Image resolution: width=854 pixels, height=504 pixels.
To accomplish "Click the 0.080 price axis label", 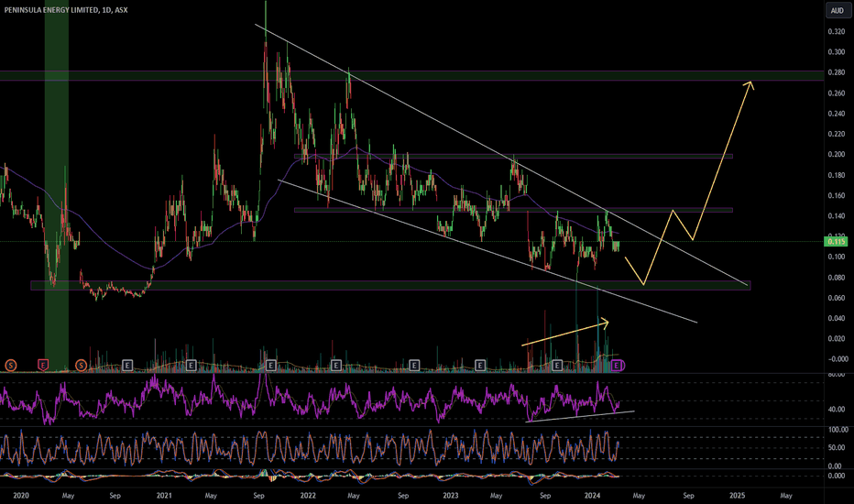I will click(x=837, y=278).
